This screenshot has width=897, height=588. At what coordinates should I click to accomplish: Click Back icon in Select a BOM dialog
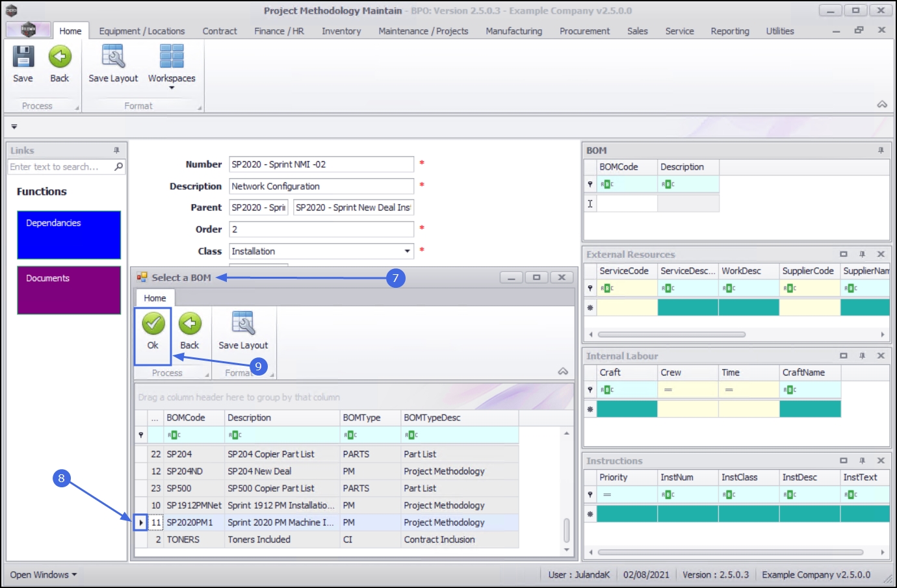[190, 324]
